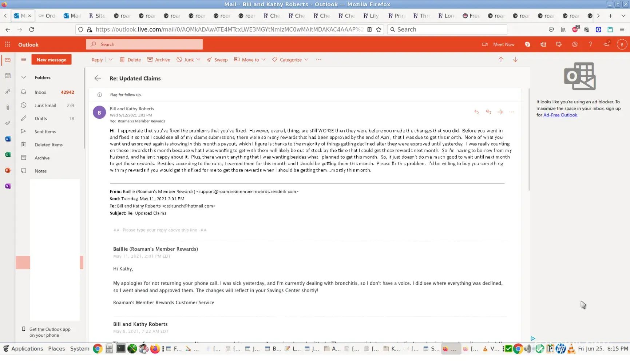Viewport: 630px width, 364px height.
Task: Save page to Pocket icon
Action: [x=551, y=29]
